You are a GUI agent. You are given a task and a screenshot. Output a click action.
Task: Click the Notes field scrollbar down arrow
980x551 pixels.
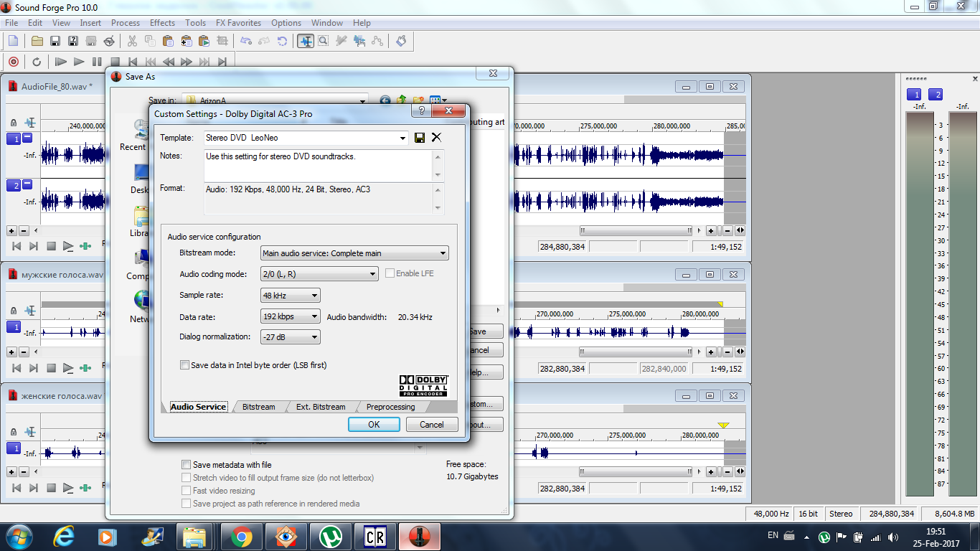tap(439, 175)
